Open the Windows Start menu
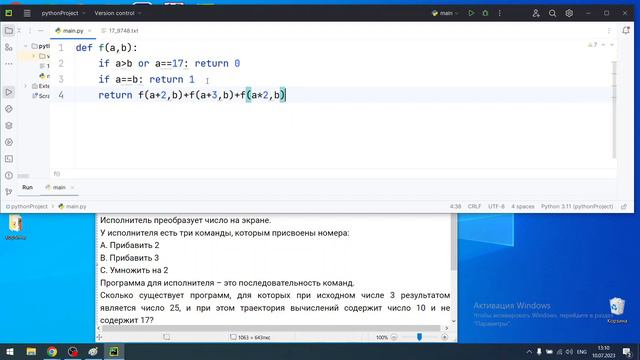Image resolution: width=640 pixels, height=360 pixels. tap(10, 351)
